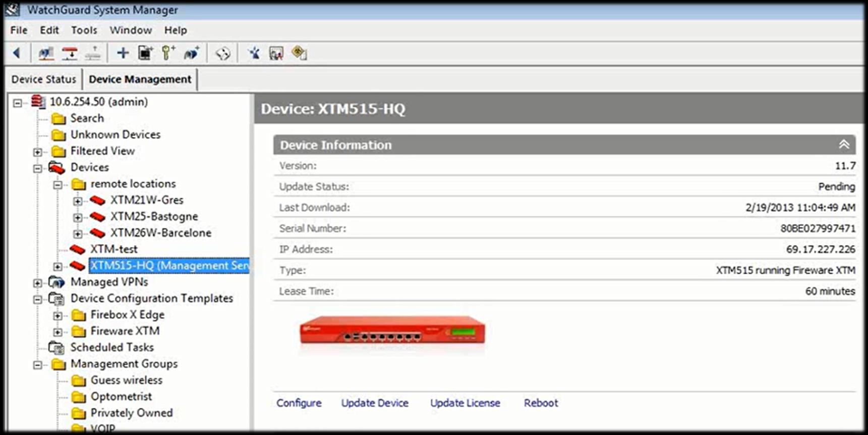Click the red XTM515 device image
This screenshot has height=435, width=868.
point(392,331)
